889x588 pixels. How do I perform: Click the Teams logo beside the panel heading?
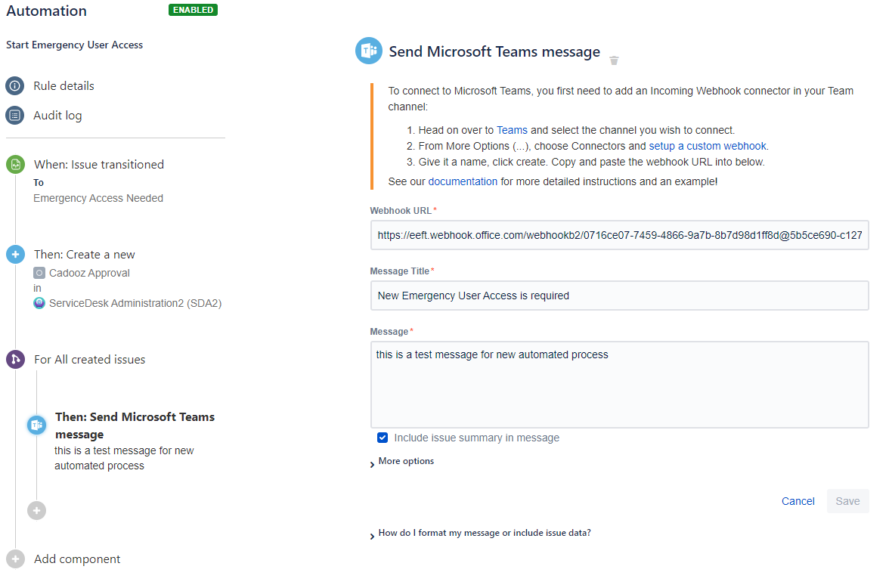coord(369,51)
